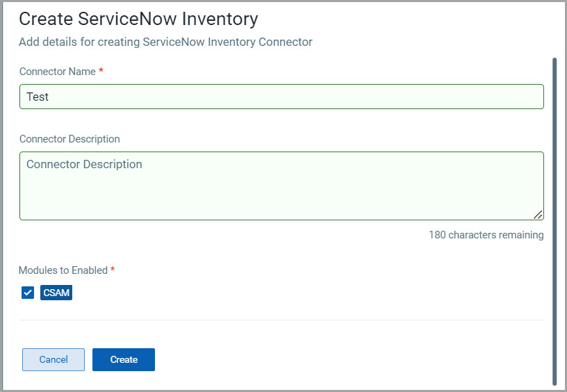This screenshot has width=567, height=392.
Task: Click the divider line above Cancel
Action: tap(281, 320)
